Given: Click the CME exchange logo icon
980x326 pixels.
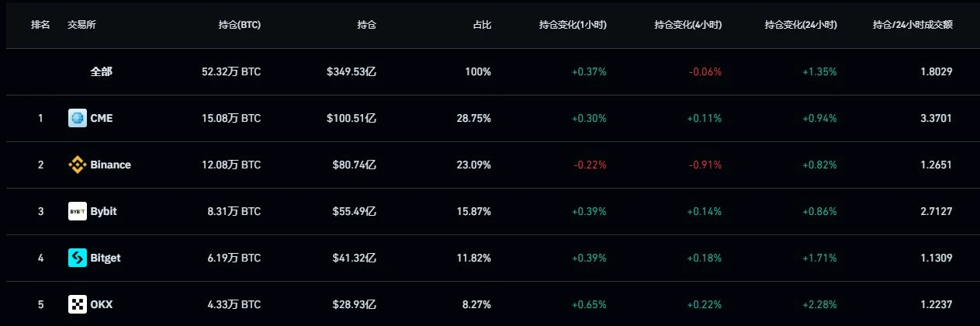Looking at the screenshot, I should (78, 118).
